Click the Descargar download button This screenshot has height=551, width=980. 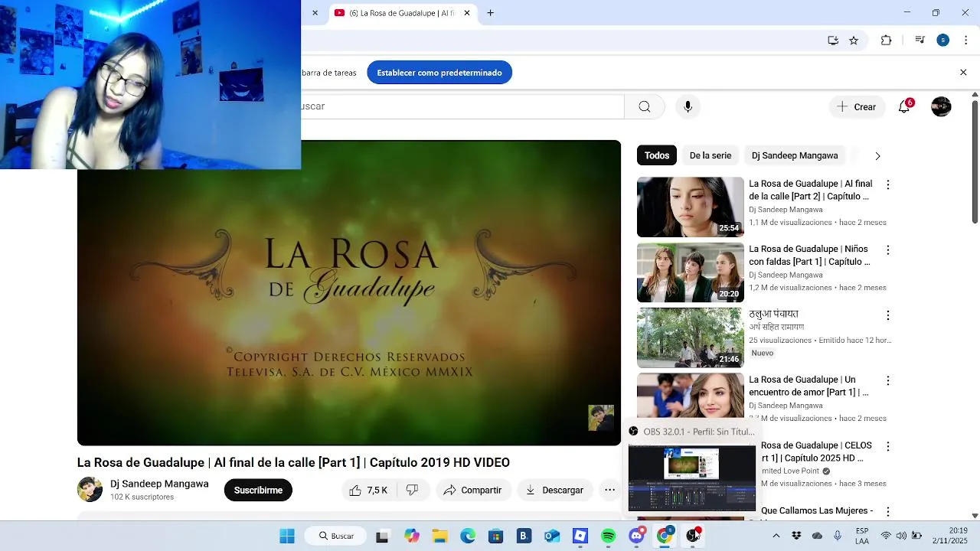pos(554,490)
